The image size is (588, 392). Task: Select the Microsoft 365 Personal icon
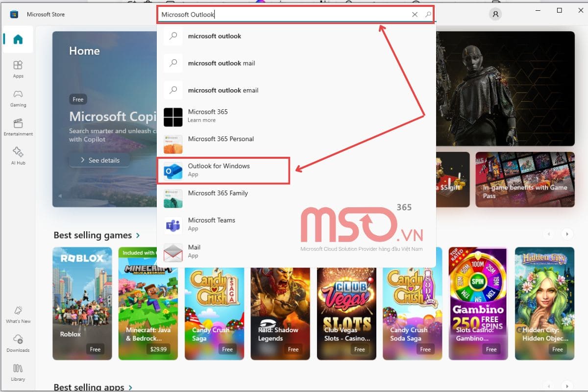point(173,144)
